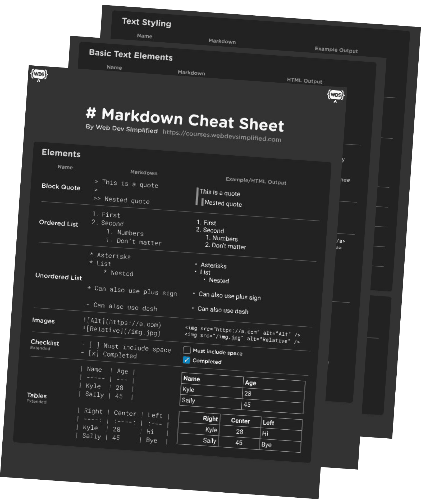Click the '- [ ] Must include space' code
Image resolution: width=421 pixels, height=504 pixels.
click(x=126, y=347)
